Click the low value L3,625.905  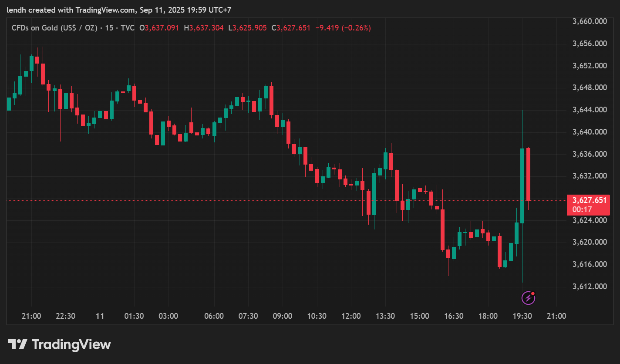tap(248, 28)
